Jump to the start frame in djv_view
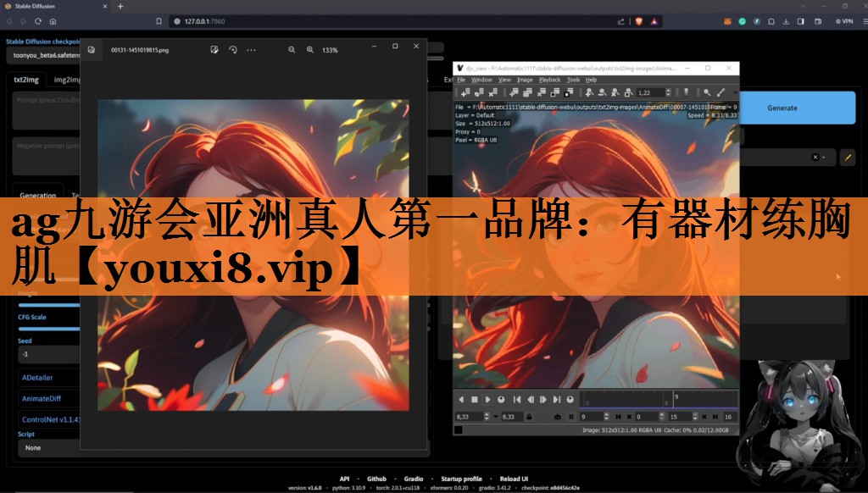Screen dimensions: 868x493 point(517,400)
